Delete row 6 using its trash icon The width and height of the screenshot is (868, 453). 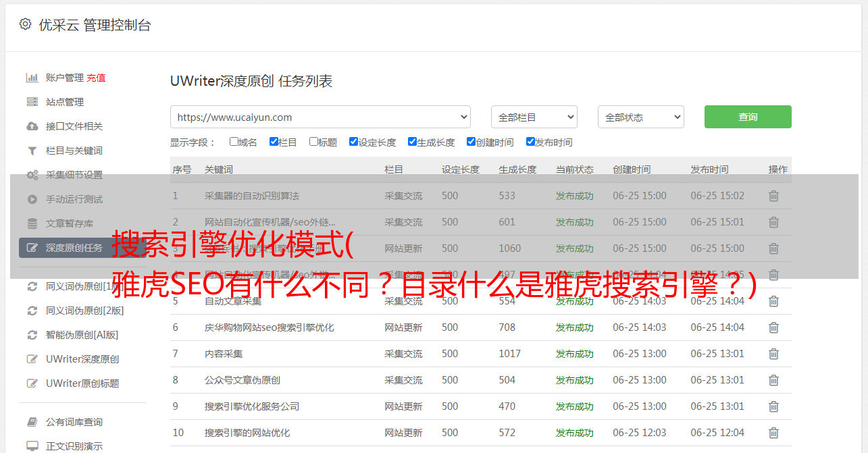coord(773,327)
